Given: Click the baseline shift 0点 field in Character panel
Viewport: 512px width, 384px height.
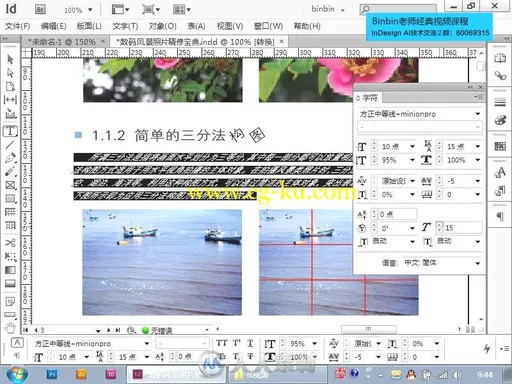Looking at the screenshot, I should click(x=397, y=214).
